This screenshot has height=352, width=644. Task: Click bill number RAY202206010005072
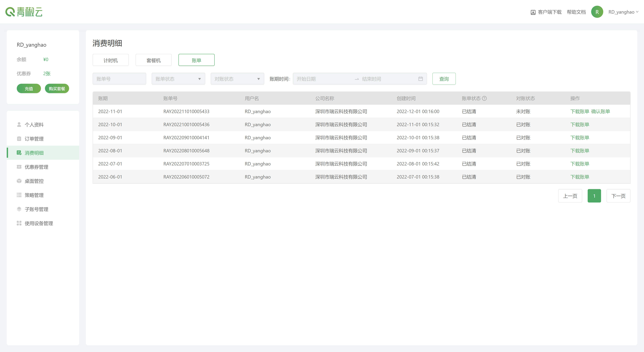point(186,177)
